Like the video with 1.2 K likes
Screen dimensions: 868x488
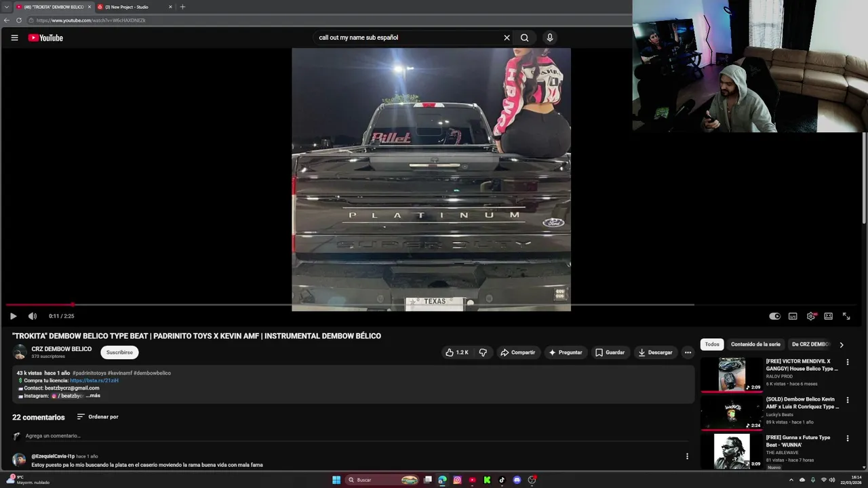click(x=458, y=352)
